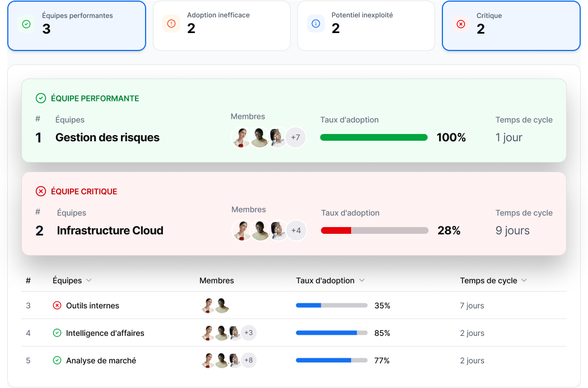Click the green check icon beside Intelligence d'affaires
Viewport: 588px width, 388px height.
57,333
